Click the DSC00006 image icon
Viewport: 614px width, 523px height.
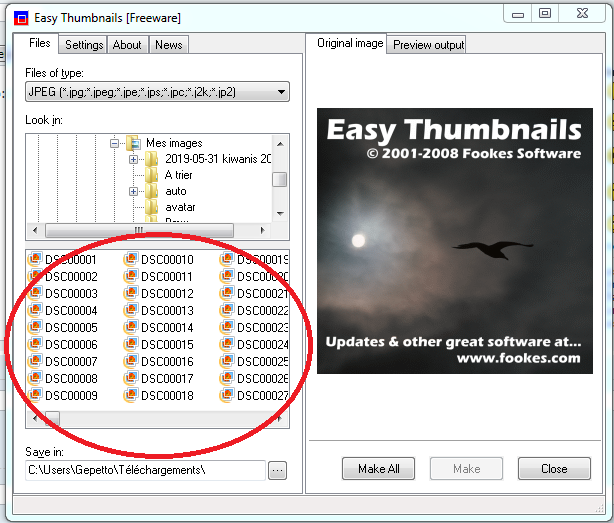coord(34,344)
